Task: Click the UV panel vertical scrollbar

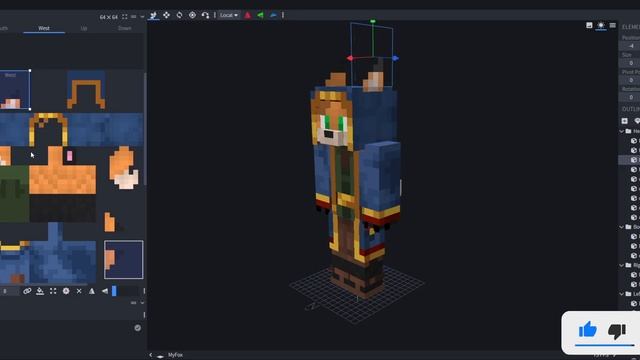Action: pos(145,129)
